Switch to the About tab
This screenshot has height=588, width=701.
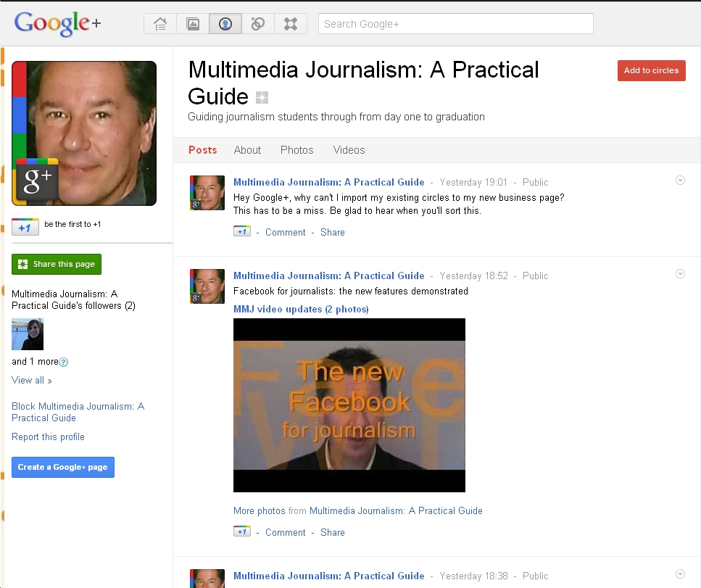coord(247,150)
